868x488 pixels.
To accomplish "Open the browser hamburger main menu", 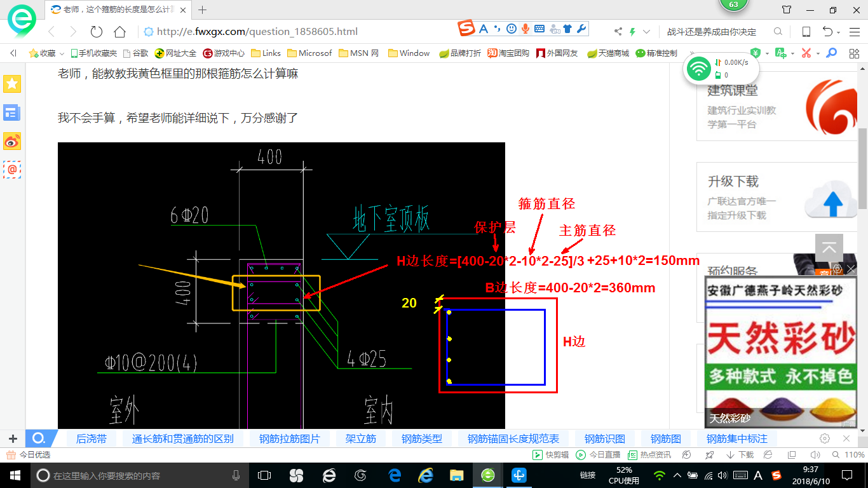I will coord(855,32).
